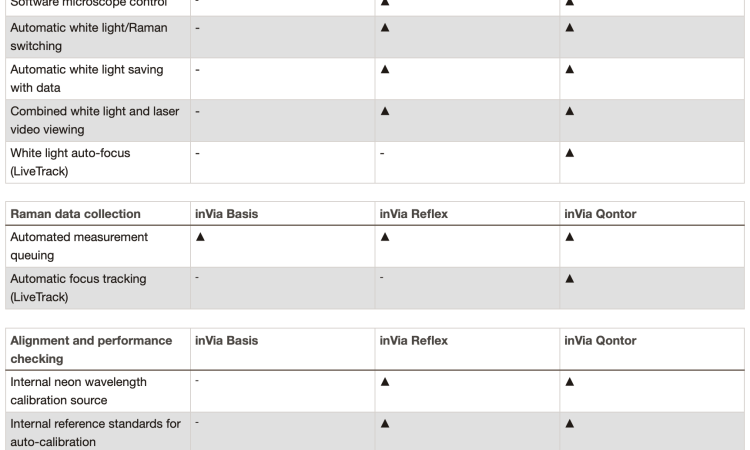Click triangle for inVia Reflex Internal neon wavelength source
The height and width of the screenshot is (450, 750).
[x=385, y=382]
